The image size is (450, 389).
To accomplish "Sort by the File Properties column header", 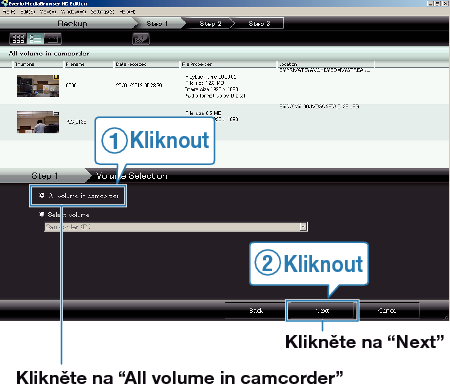I will tap(228, 64).
